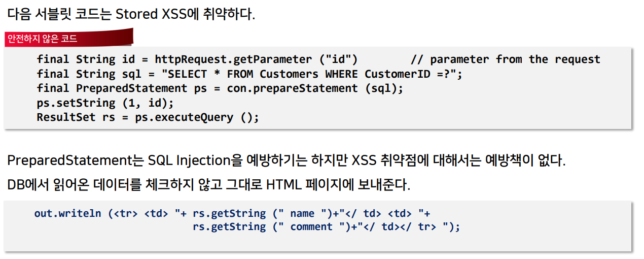
Task: Click the red '안전하지 않은 코드' label
Action: coord(43,39)
